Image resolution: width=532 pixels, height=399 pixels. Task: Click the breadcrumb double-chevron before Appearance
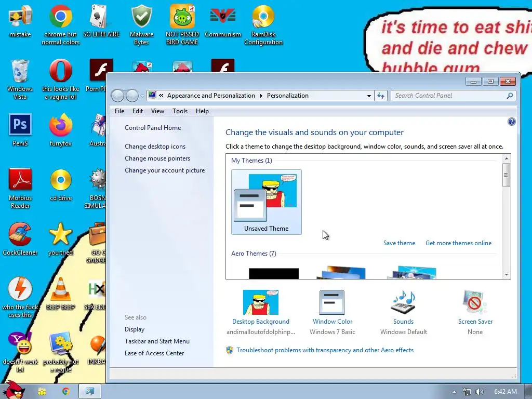coord(161,96)
